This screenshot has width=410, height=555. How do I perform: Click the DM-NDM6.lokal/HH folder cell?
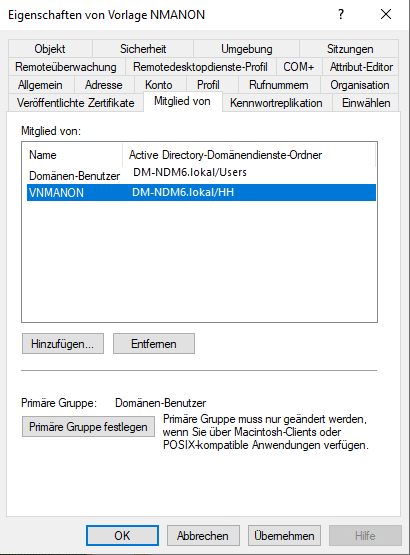click(183, 193)
